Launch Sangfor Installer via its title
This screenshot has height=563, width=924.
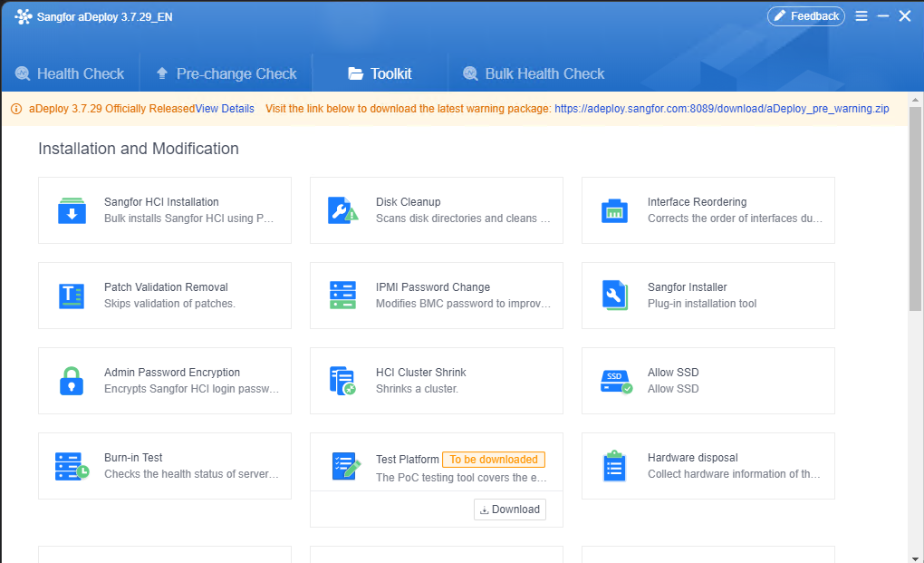[x=687, y=287]
